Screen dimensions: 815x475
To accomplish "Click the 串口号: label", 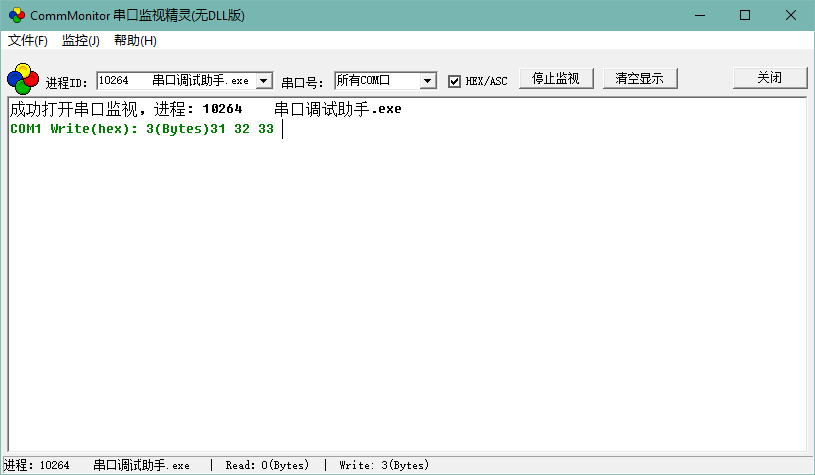I will [x=303, y=83].
